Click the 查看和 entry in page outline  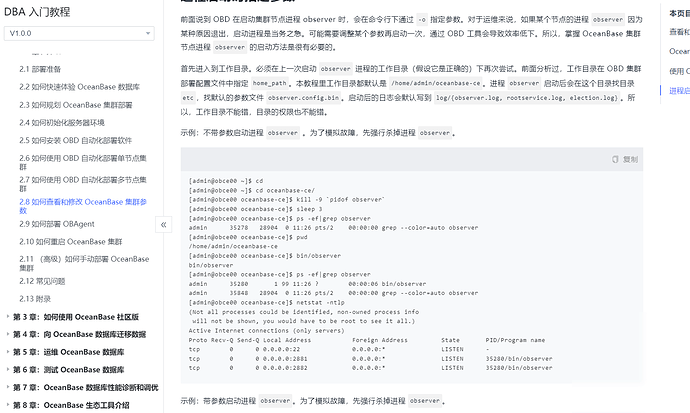coord(679,32)
